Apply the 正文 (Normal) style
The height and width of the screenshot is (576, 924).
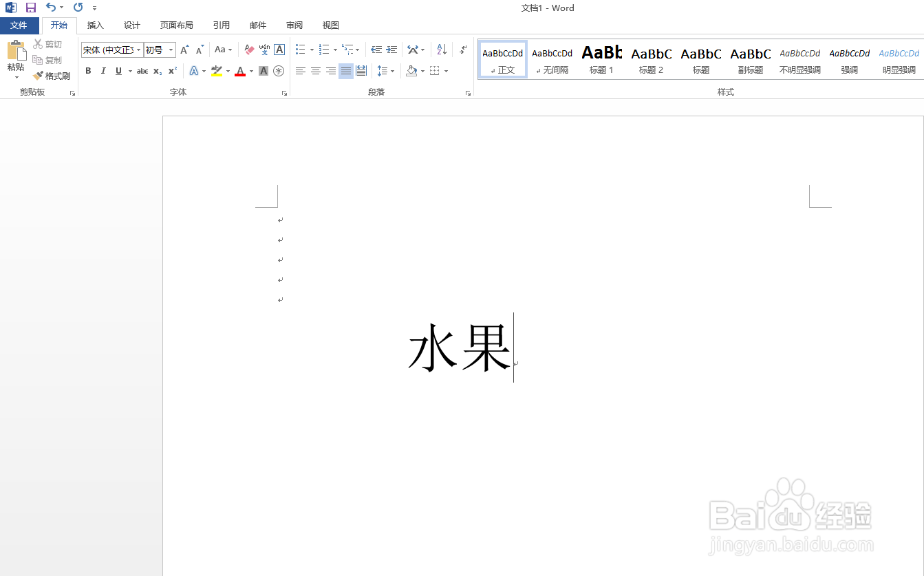pyautogui.click(x=503, y=59)
